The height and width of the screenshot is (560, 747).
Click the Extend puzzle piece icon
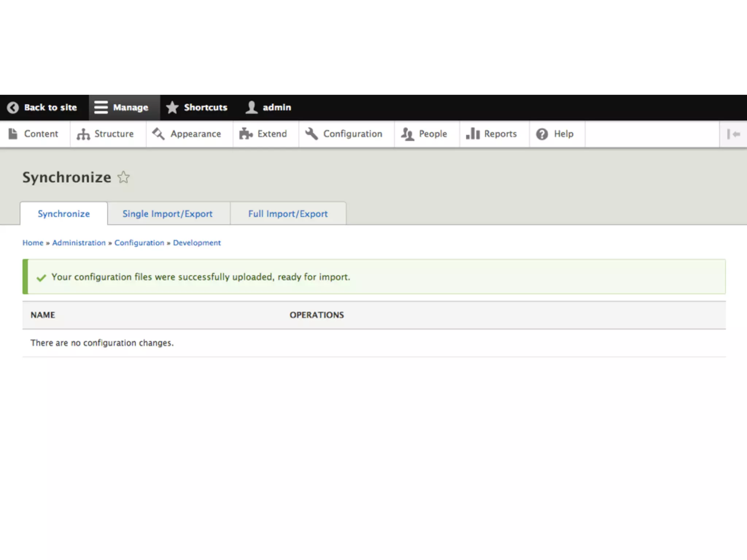[246, 134]
